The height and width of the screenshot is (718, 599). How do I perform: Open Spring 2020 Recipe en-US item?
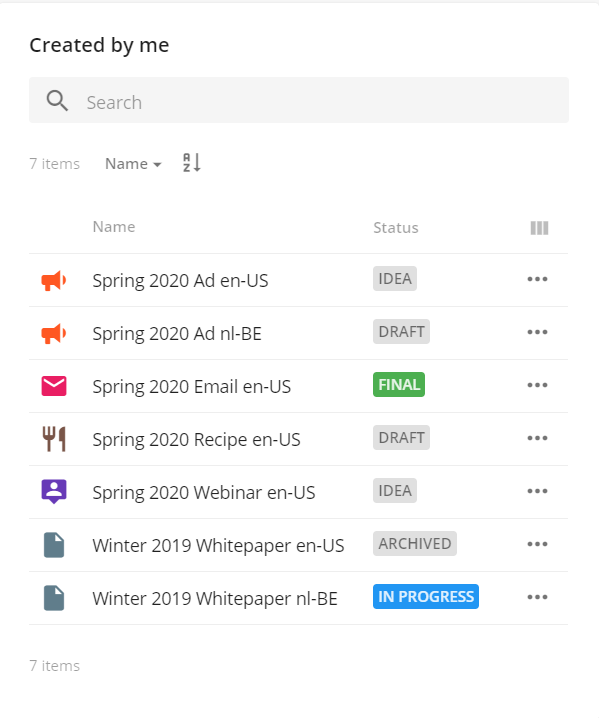click(196, 439)
